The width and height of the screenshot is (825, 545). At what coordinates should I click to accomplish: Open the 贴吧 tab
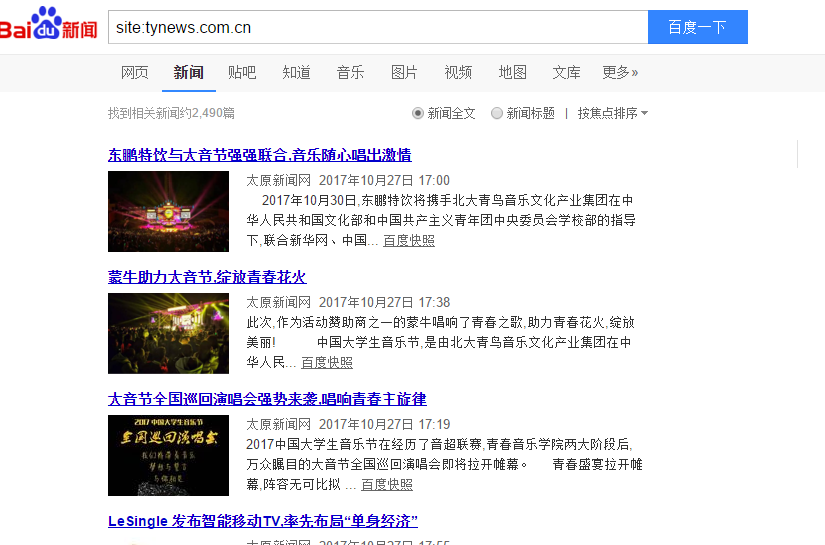click(242, 72)
